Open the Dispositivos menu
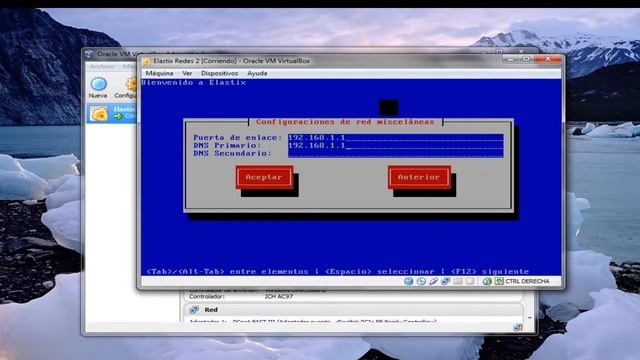 (219, 73)
